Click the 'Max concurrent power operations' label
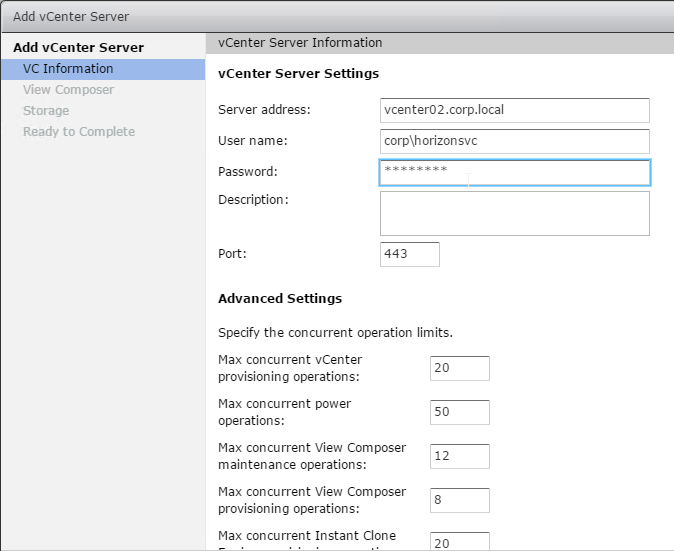The width and height of the screenshot is (674, 551). coord(285,412)
